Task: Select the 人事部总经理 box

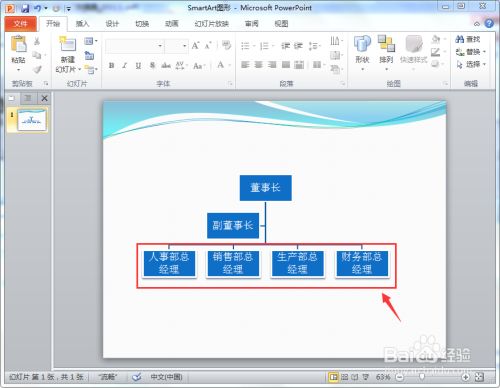Action: click(x=169, y=263)
